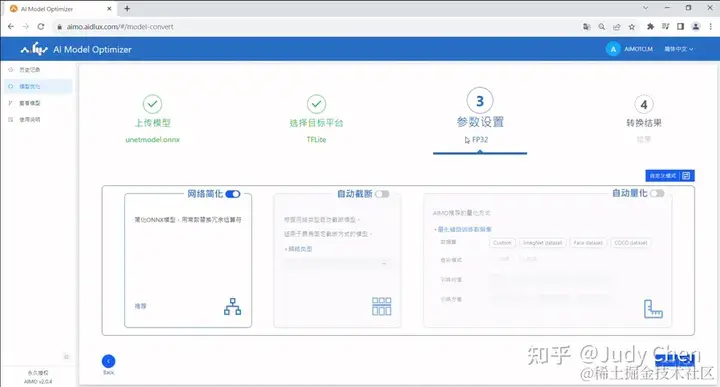Open the 简体中文 language dropdown
The width and height of the screenshot is (720, 387).
pyautogui.click(x=678, y=49)
